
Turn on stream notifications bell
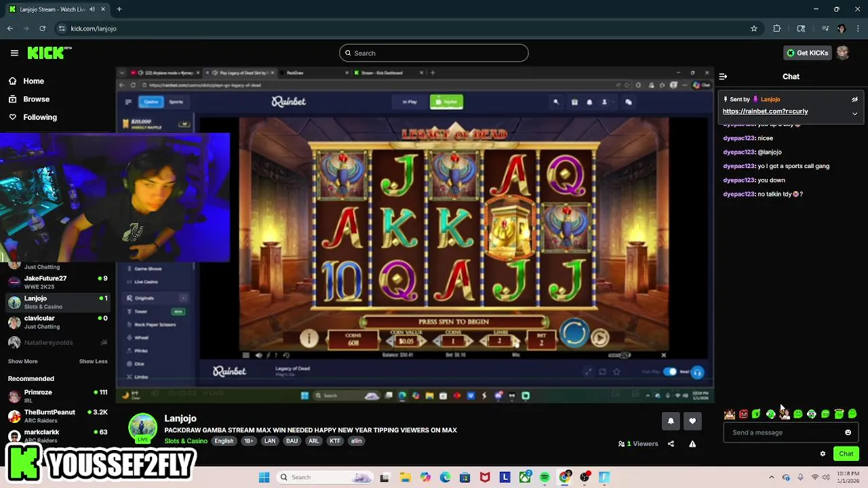671,421
